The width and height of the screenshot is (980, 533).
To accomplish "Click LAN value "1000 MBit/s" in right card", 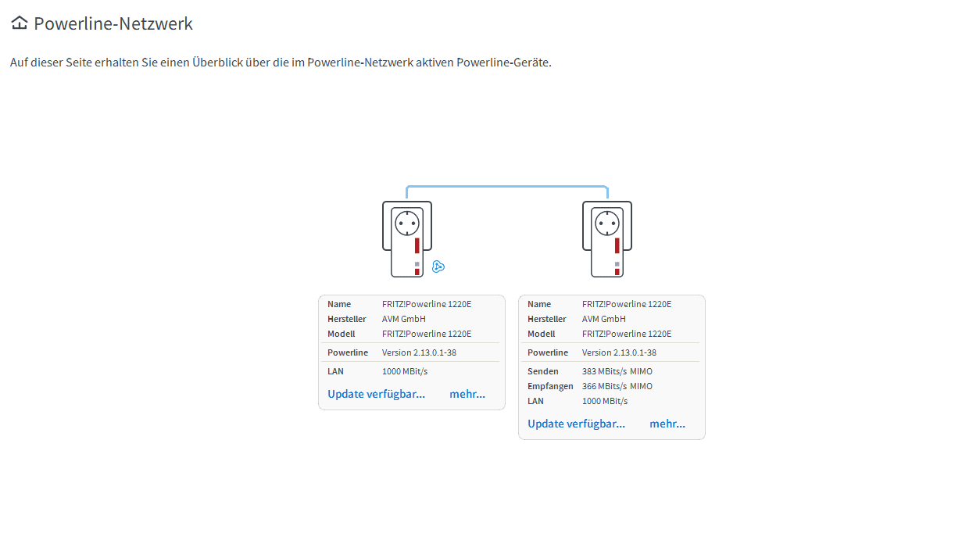I will coord(605,401).
